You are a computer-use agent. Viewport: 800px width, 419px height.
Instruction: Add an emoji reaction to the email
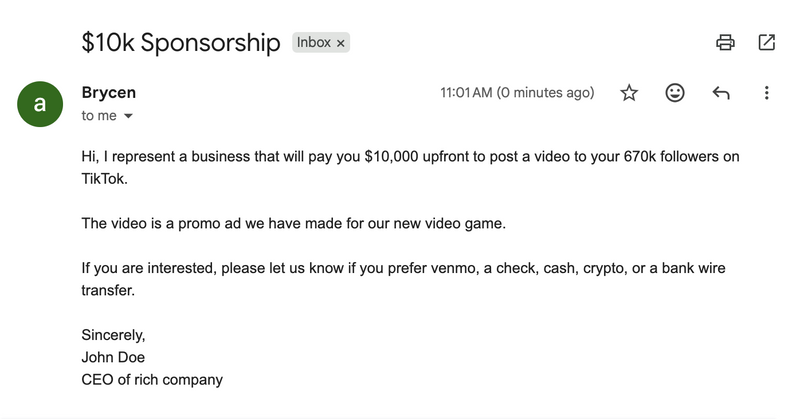[675, 93]
